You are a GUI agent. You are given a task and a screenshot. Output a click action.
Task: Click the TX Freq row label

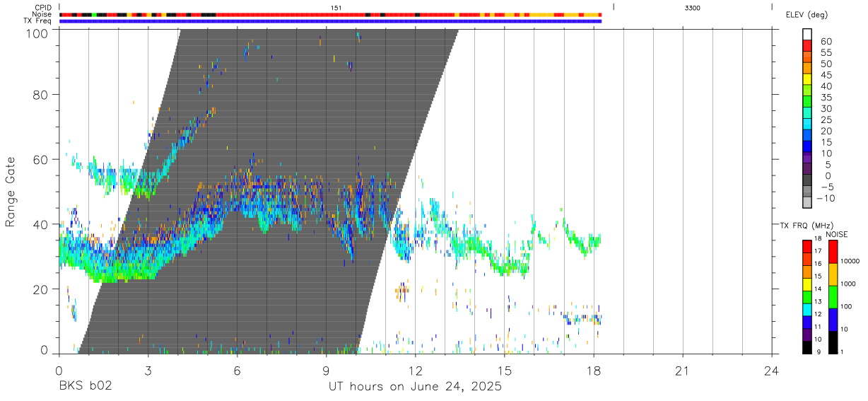38,21
